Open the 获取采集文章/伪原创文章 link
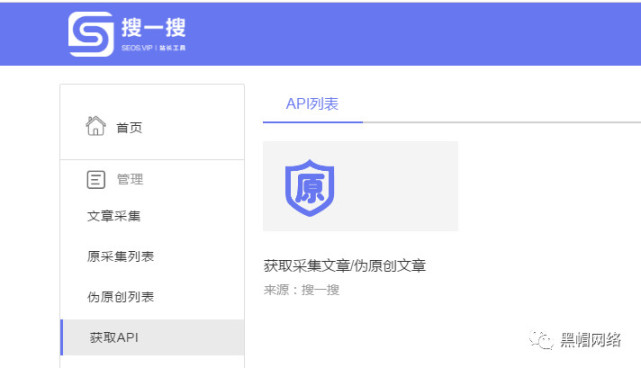This screenshot has width=641, height=368. [345, 266]
